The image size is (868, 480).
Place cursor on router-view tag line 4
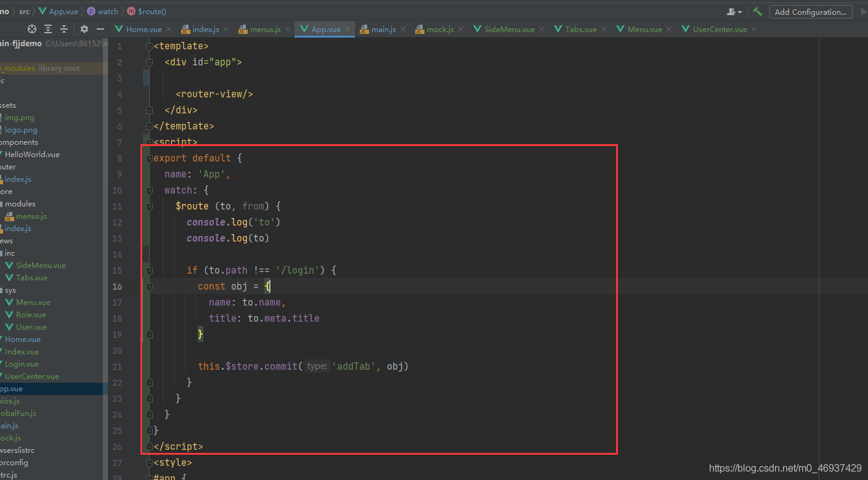point(214,94)
